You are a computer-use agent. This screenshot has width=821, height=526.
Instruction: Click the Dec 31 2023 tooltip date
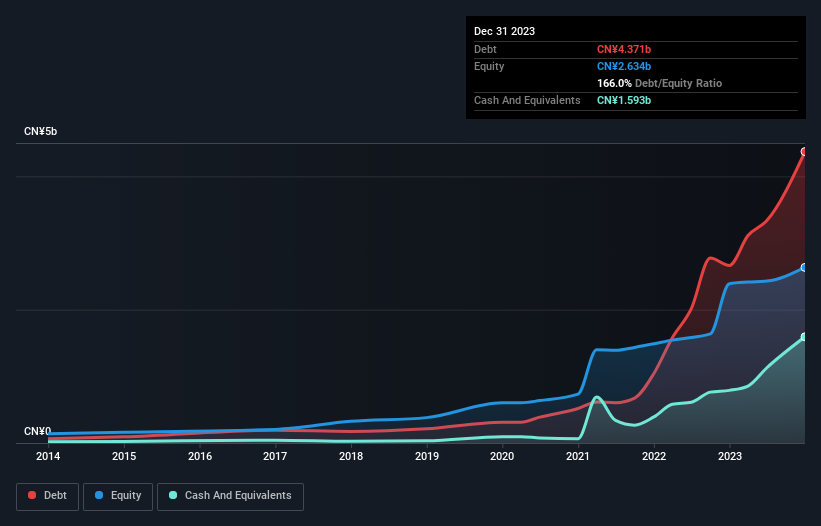[x=504, y=31]
